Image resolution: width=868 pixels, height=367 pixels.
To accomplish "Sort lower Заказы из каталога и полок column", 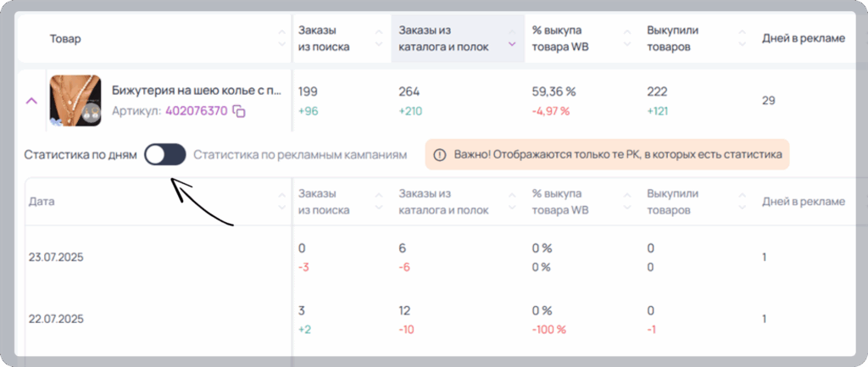I will pyautogui.click(x=512, y=202).
